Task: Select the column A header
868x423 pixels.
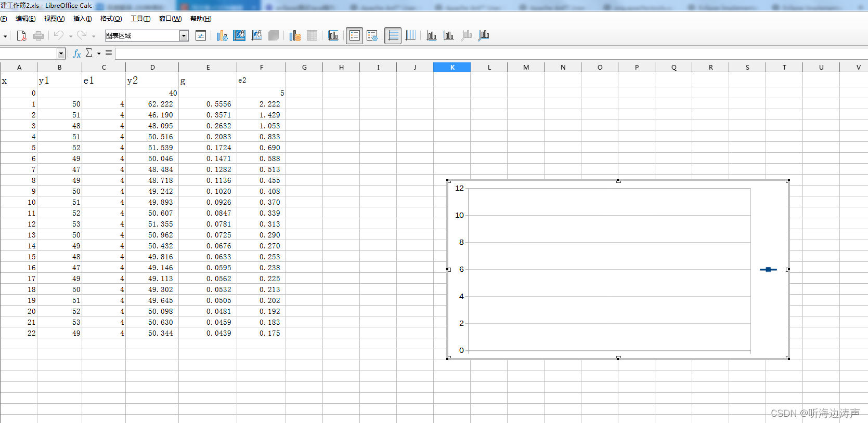Action: (x=19, y=67)
